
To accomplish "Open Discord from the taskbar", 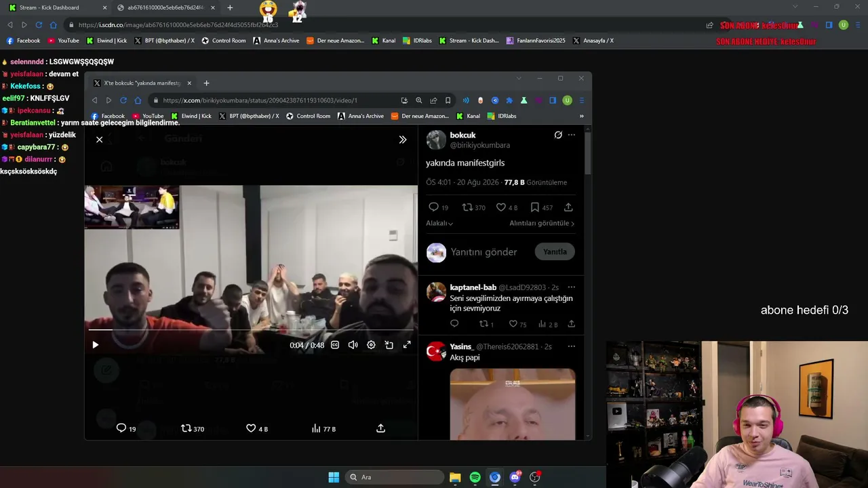I will (515, 477).
